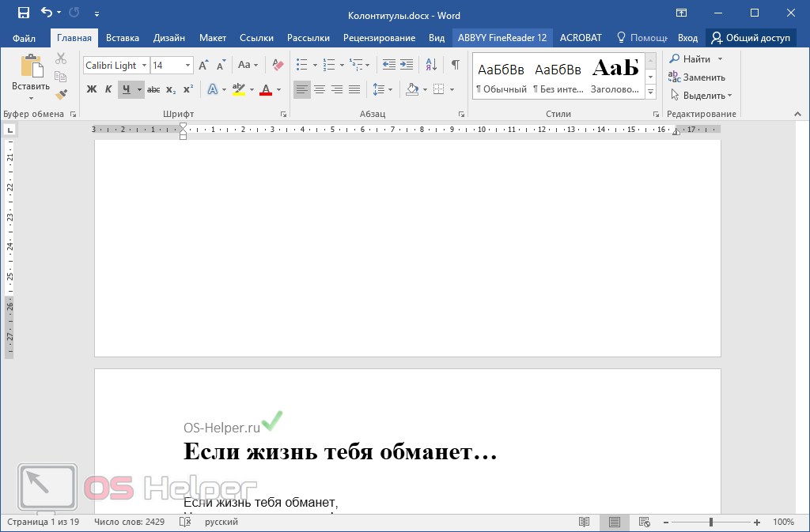Open the Вставка ribbon tab
This screenshot has width=810, height=532.
pos(123,38)
